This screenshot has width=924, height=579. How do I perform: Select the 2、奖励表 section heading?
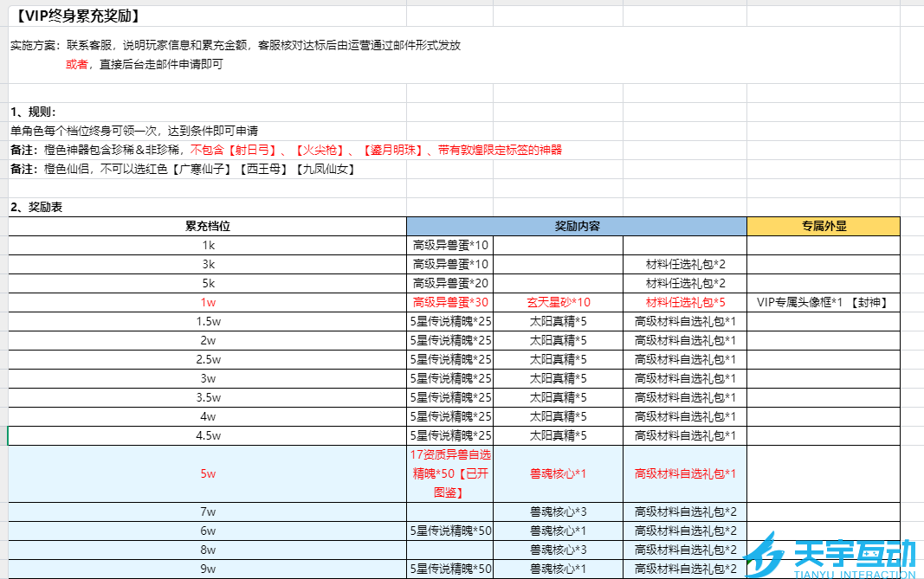click(36, 207)
